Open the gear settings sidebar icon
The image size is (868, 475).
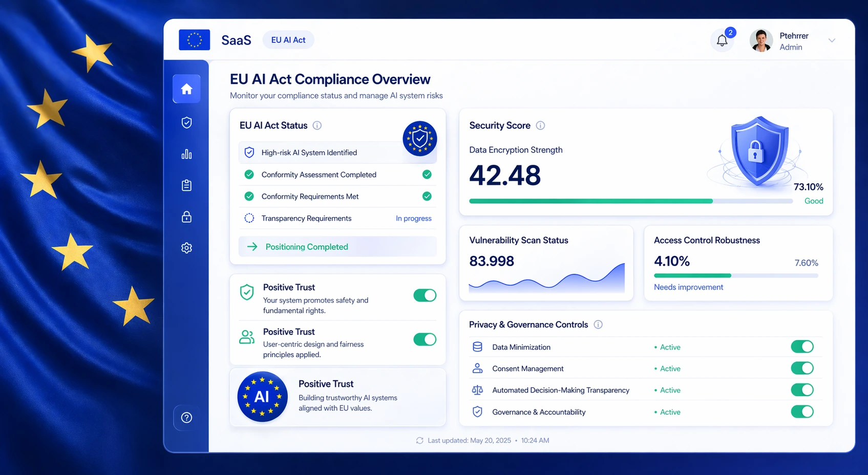pyautogui.click(x=186, y=248)
